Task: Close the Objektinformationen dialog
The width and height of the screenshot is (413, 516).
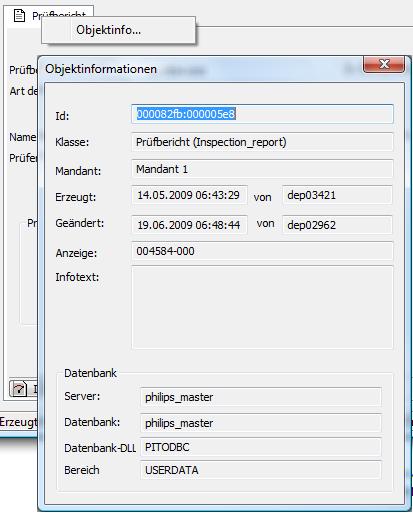Action: click(x=384, y=64)
